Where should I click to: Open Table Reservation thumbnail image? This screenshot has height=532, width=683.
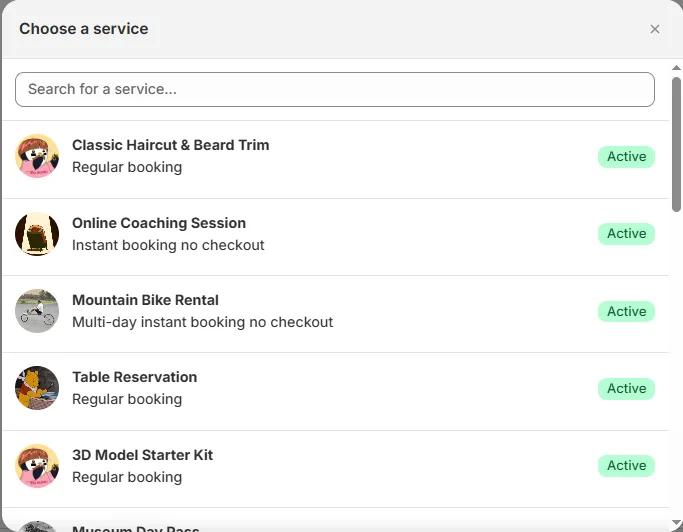pyautogui.click(x=37, y=388)
